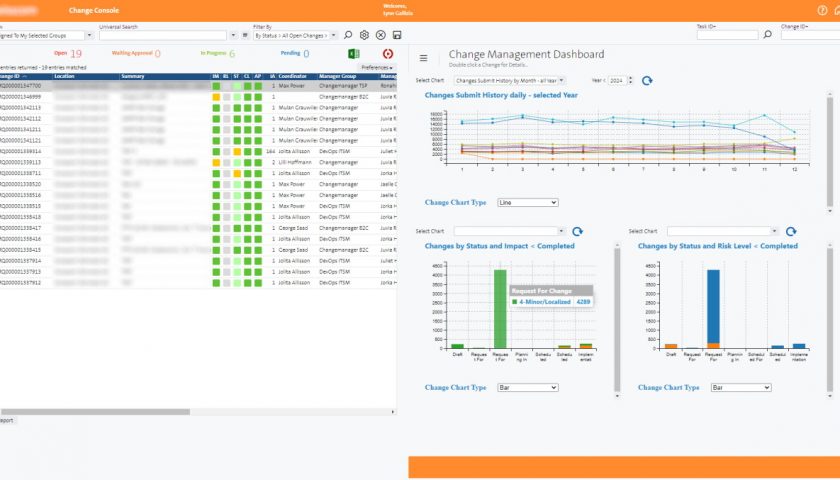Open filter settings gear icon
840x480 pixels.
point(365,35)
